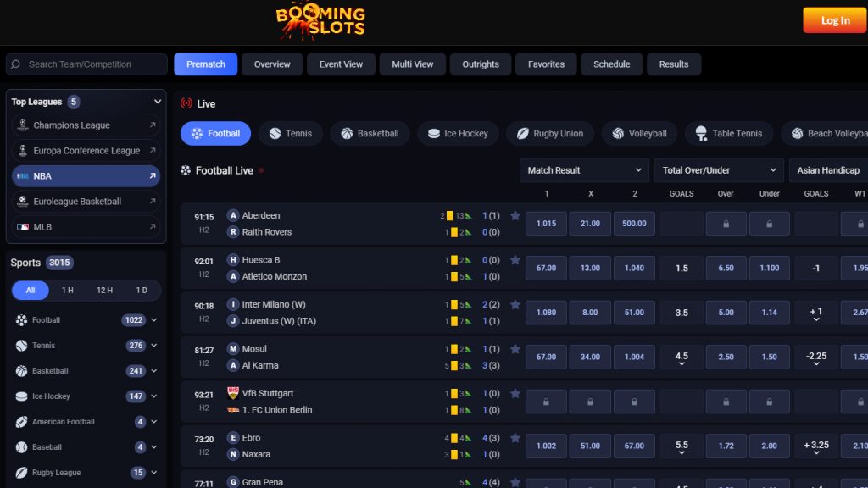Viewport: 868px width, 488px height.
Task: Open the Ice Hockey live matches
Action: pos(457,133)
